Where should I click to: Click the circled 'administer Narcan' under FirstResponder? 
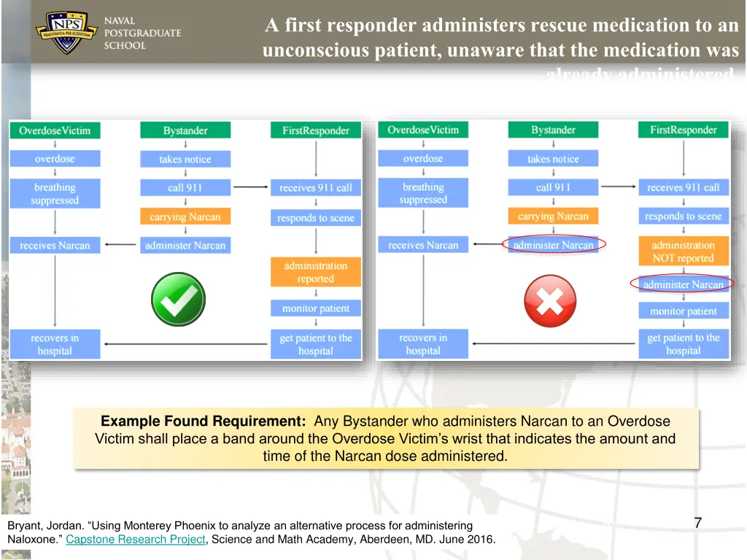(683, 284)
